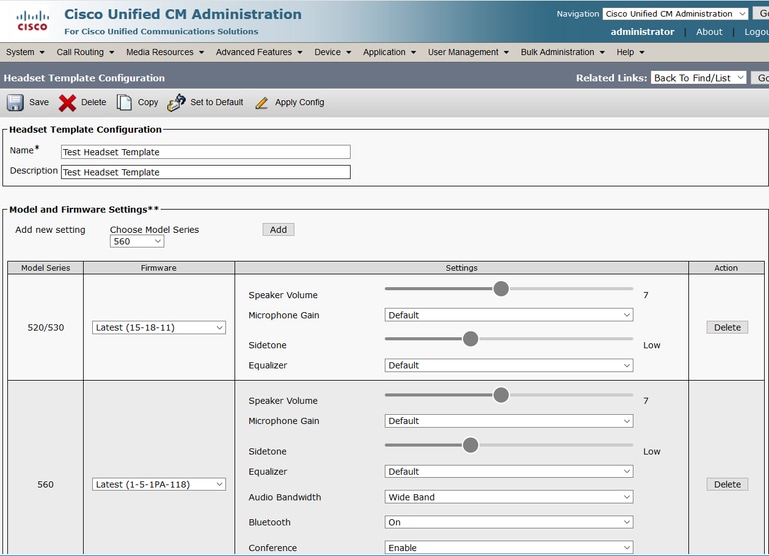This screenshot has width=769, height=556.
Task: Click Delete button for 560 row
Action: (727, 484)
